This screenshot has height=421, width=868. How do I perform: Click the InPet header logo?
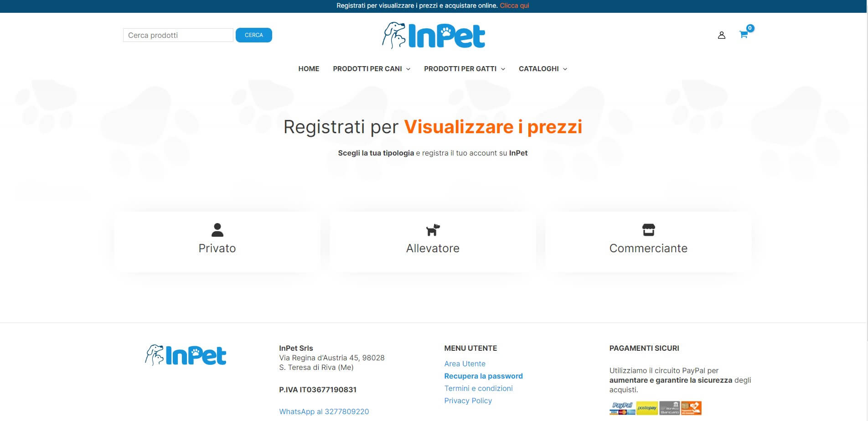point(434,35)
